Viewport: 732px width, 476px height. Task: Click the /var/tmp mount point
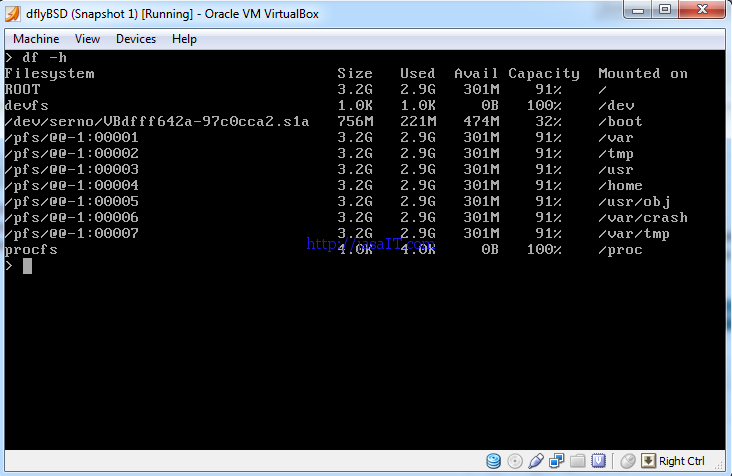tap(634, 234)
